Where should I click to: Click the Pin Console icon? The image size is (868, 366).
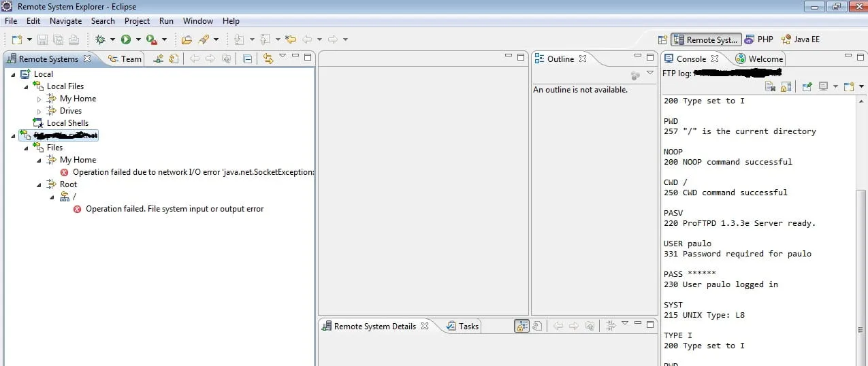coord(807,86)
